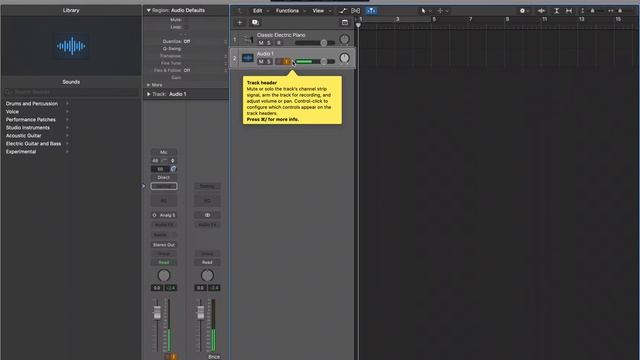Expand the More section in Region inspector
This screenshot has height=360, width=640.
pos(149,85)
